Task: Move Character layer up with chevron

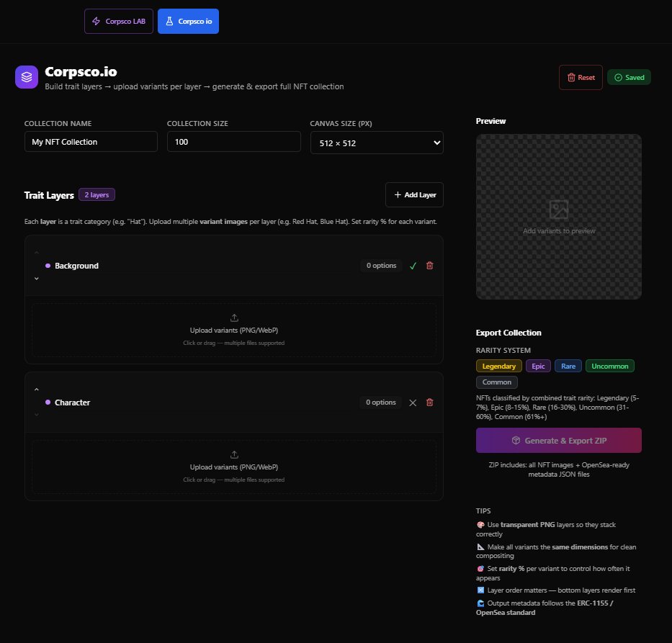Action: pos(37,390)
